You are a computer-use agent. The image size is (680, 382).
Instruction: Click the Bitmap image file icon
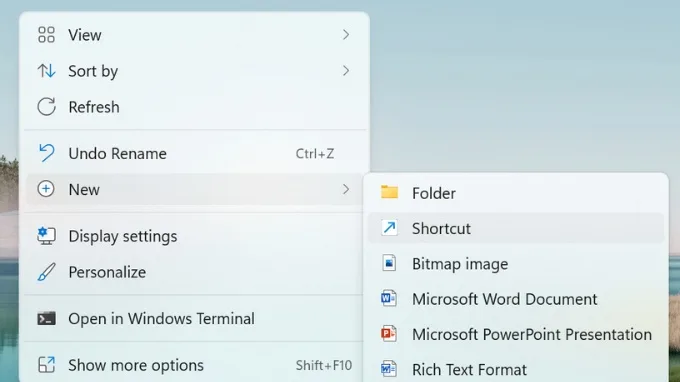(389, 263)
